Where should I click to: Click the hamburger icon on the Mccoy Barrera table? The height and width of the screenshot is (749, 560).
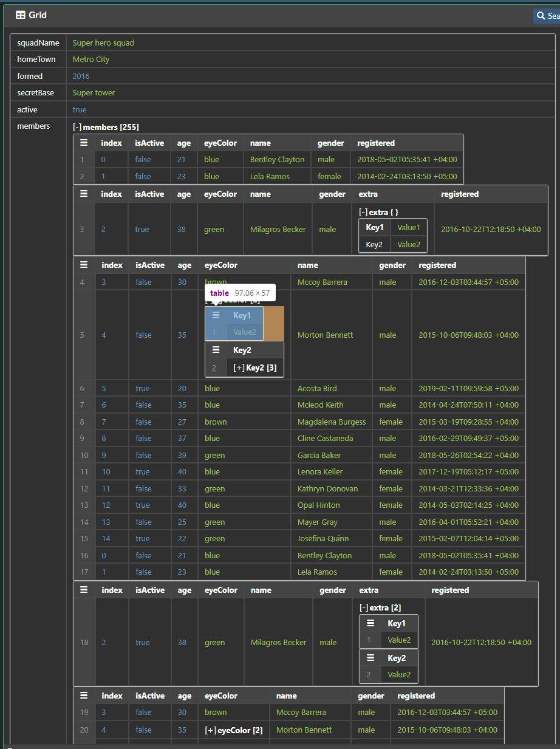(x=83, y=264)
